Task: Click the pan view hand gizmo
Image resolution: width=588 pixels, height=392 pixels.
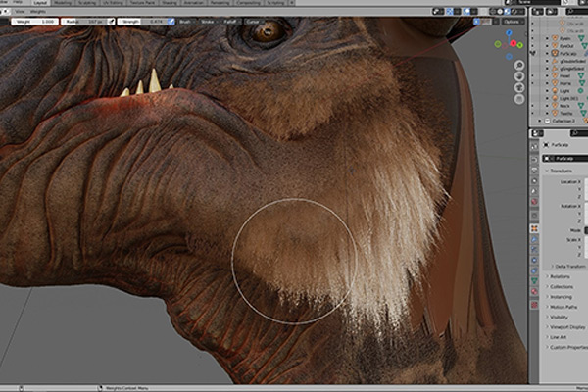Action: click(519, 76)
